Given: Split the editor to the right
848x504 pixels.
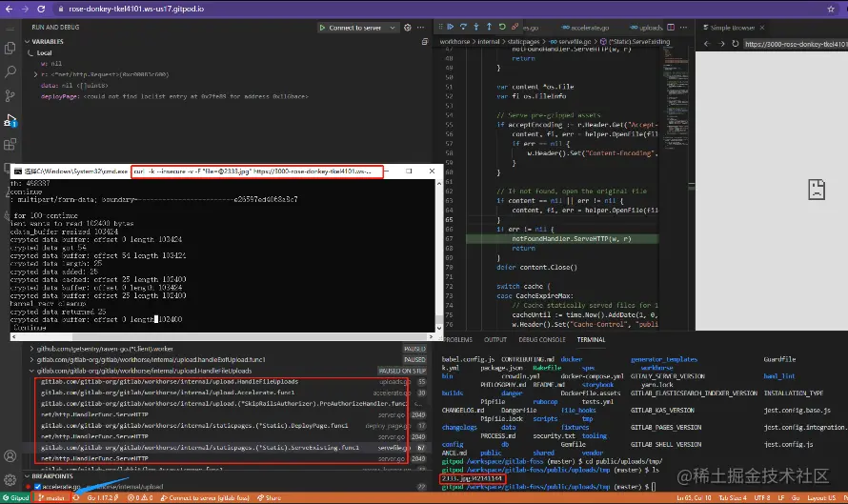Looking at the screenshot, I should [671, 27].
